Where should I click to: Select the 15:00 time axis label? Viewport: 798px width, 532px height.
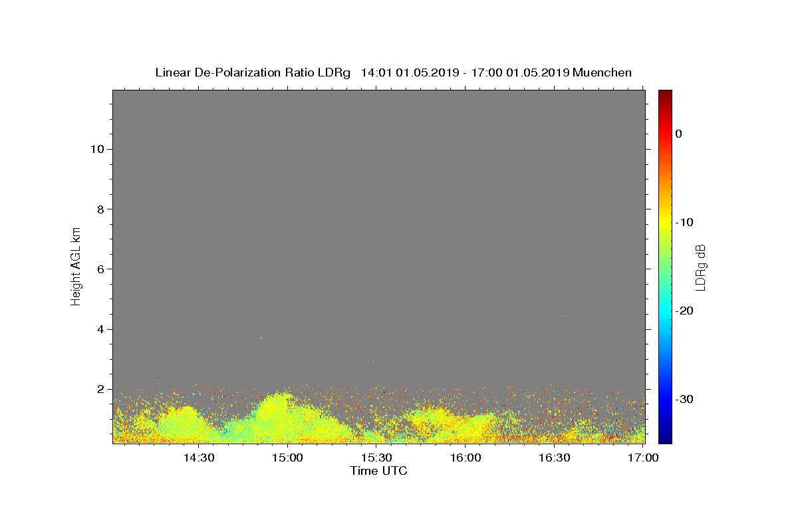click(x=287, y=458)
